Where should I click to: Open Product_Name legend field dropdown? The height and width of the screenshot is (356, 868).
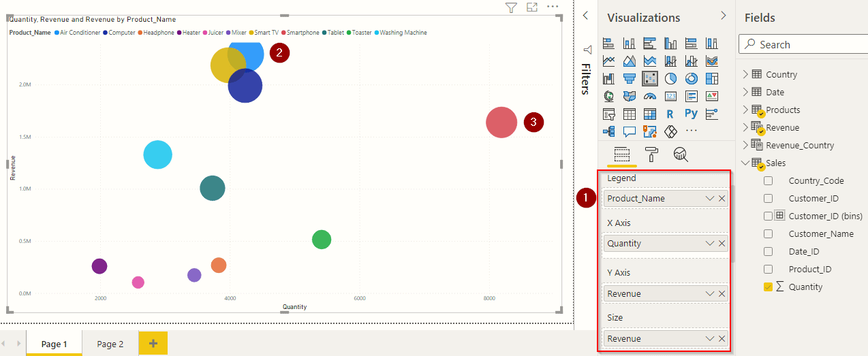point(710,198)
